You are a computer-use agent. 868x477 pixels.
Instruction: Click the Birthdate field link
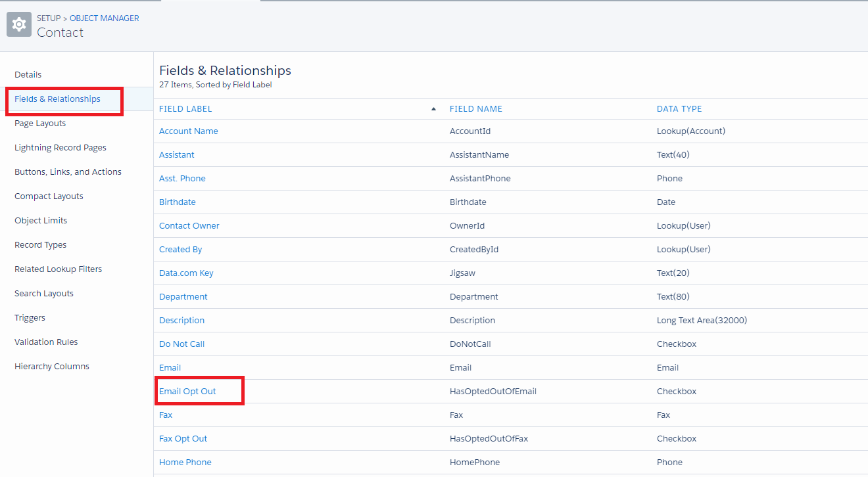click(178, 202)
